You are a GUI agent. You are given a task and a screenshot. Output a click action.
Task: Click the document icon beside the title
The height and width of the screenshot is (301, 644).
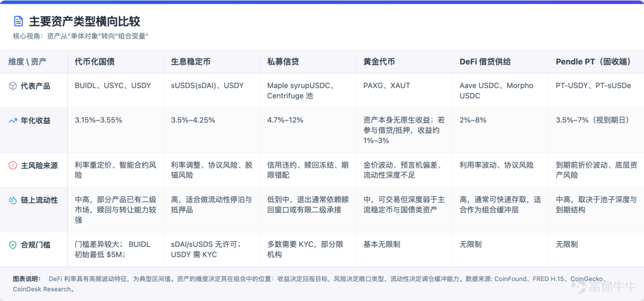pyautogui.click(x=19, y=21)
